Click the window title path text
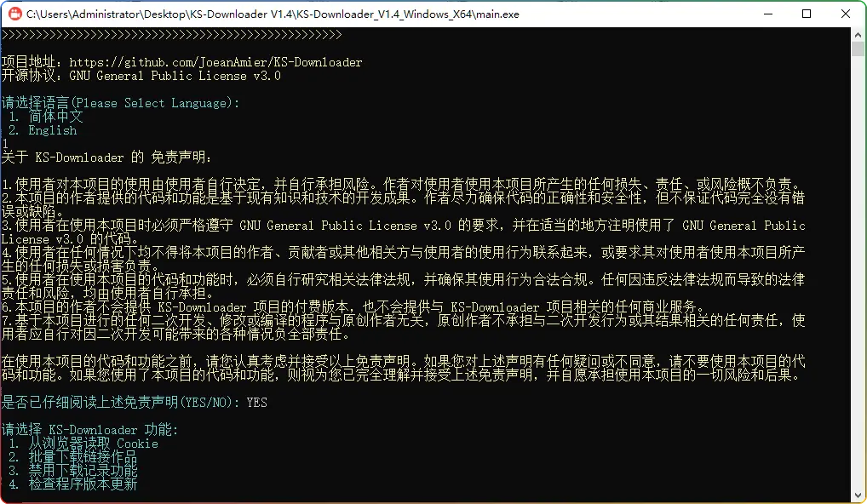Image resolution: width=867 pixels, height=504 pixels. [273, 14]
